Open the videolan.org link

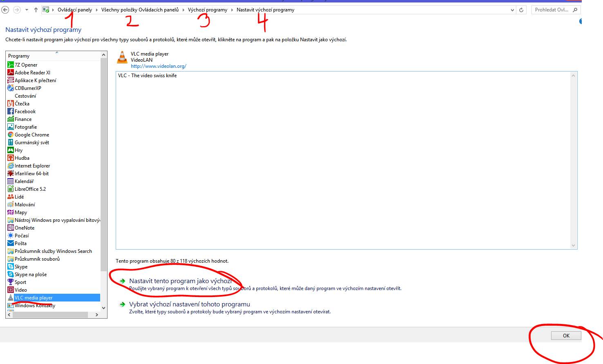point(159,66)
